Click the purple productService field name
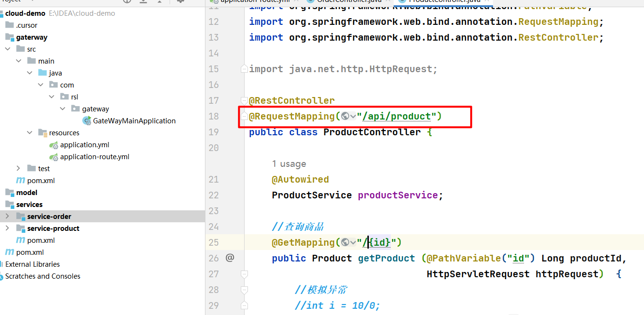 (398, 195)
